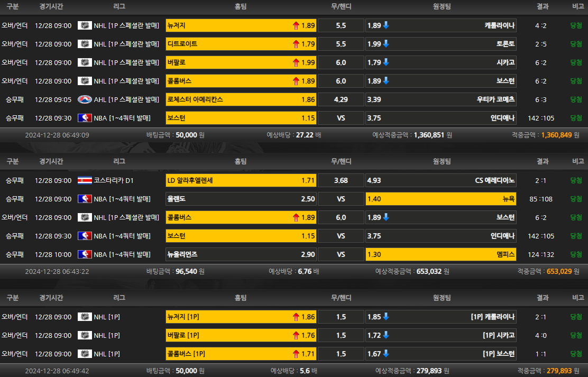Click the NBA logo in the 올랜도 row

(85, 199)
